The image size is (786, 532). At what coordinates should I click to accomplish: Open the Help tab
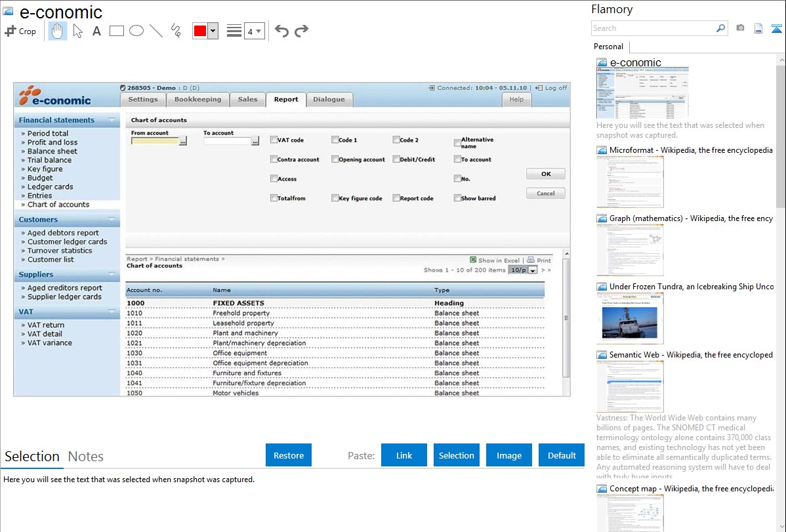pyautogui.click(x=516, y=99)
